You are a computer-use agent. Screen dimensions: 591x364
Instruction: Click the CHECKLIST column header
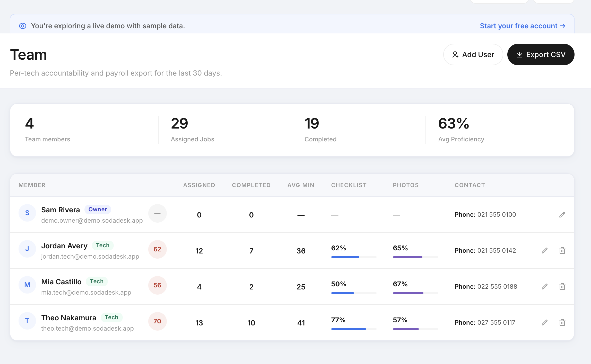click(x=349, y=185)
